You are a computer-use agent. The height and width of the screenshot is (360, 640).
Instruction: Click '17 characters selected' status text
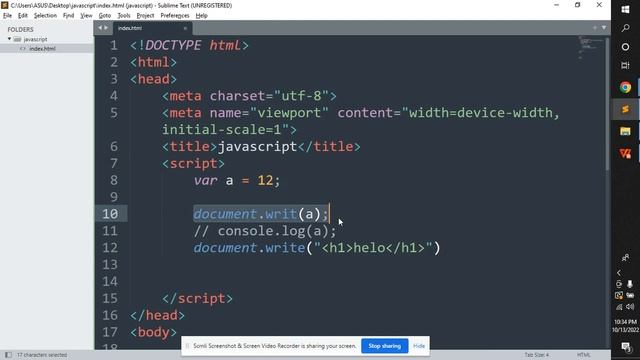pos(42,355)
